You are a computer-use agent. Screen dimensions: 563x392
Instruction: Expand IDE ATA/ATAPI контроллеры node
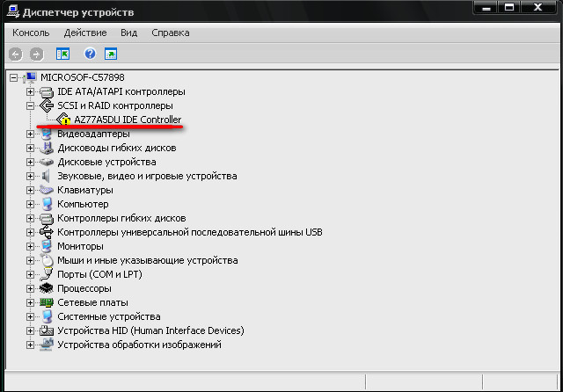pos(30,91)
